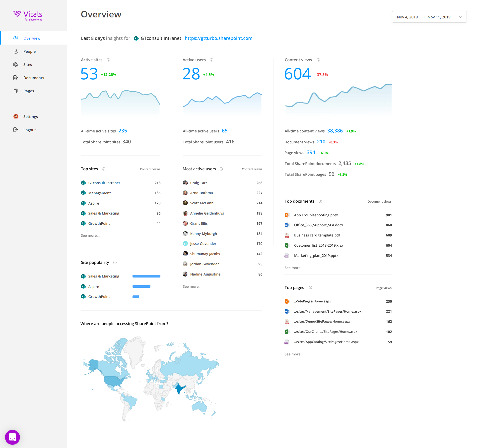
Task: Click the Content views trend chart
Action: pos(339,99)
